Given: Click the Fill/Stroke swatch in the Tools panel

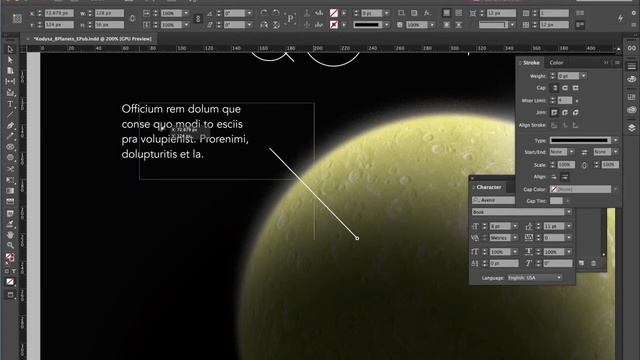Looking at the screenshot, I should click(10, 257).
